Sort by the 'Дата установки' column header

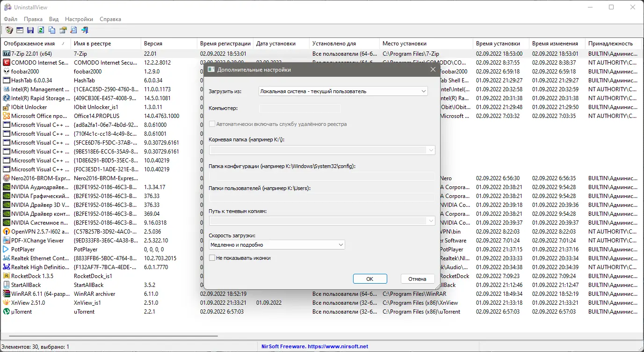[281, 44]
